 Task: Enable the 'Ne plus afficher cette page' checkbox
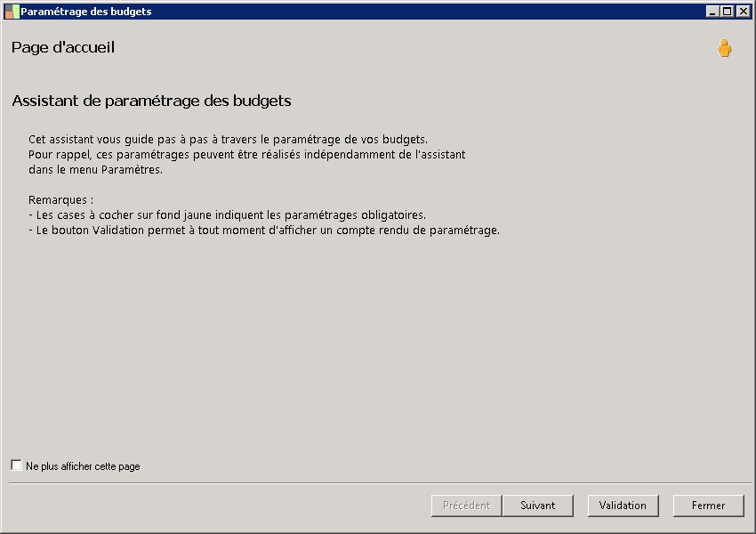coord(17,465)
